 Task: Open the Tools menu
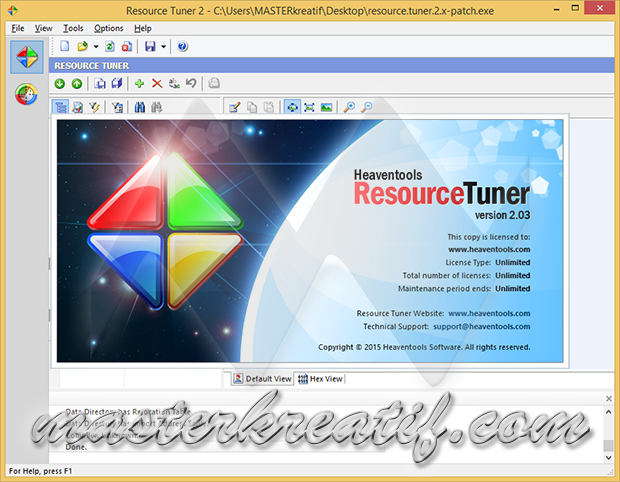click(73, 28)
